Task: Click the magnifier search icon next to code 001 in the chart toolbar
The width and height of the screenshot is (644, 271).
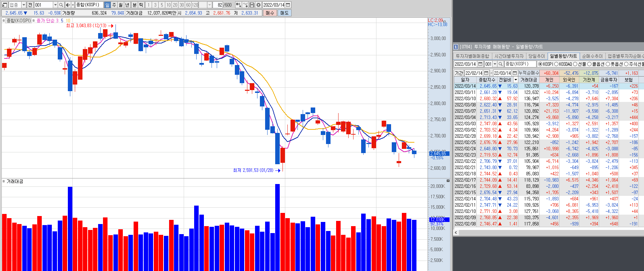Action: pyautogui.click(x=61, y=5)
